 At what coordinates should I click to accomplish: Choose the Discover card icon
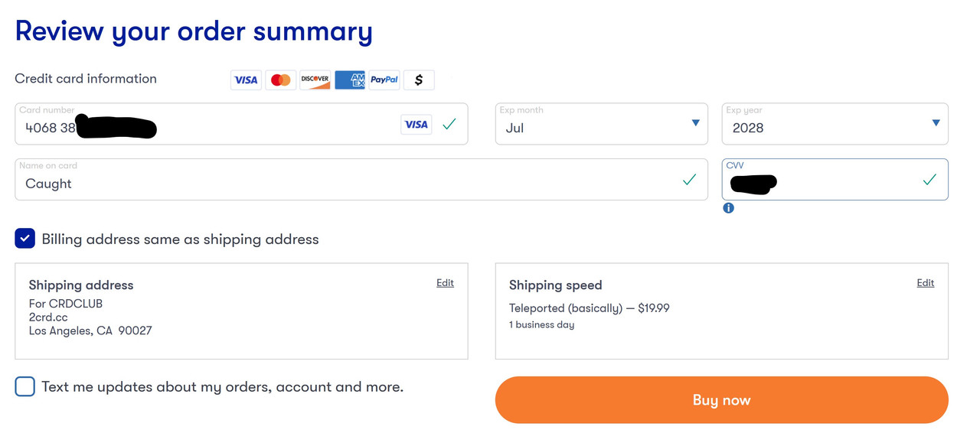point(315,80)
